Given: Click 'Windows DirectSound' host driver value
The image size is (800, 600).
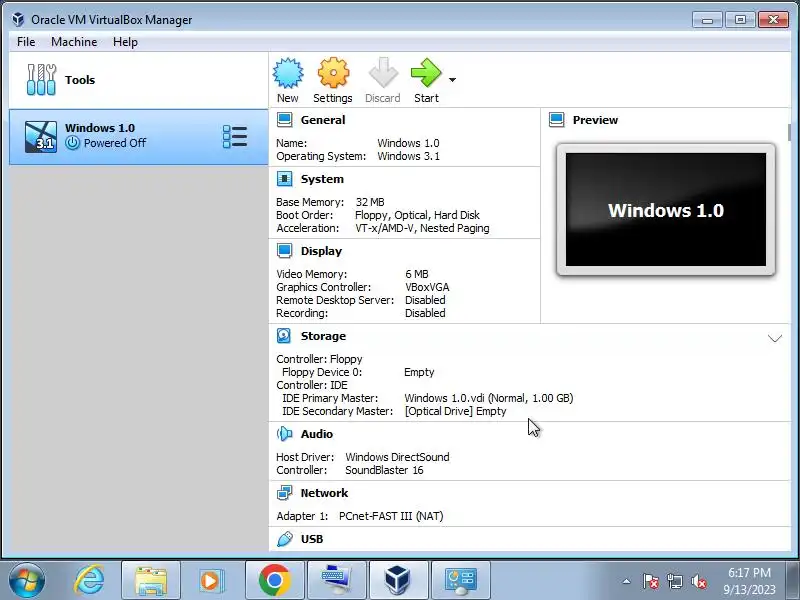Looking at the screenshot, I should (x=397, y=457).
